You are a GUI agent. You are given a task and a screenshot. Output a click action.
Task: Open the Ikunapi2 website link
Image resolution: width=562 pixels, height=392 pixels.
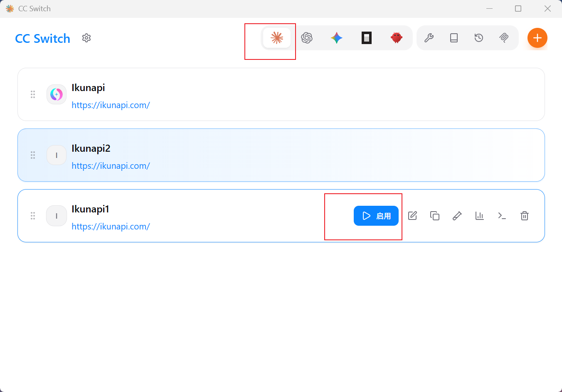[111, 166]
